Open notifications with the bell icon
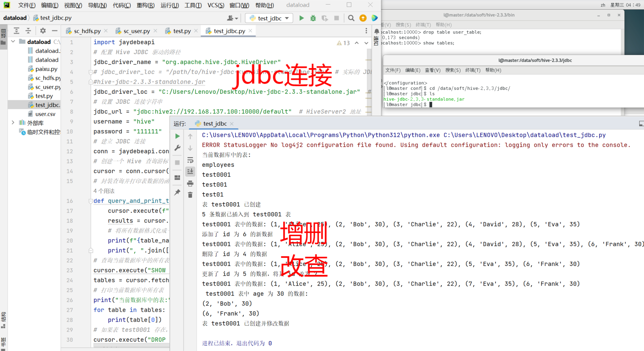This screenshot has height=351, width=644. pyautogui.click(x=377, y=32)
